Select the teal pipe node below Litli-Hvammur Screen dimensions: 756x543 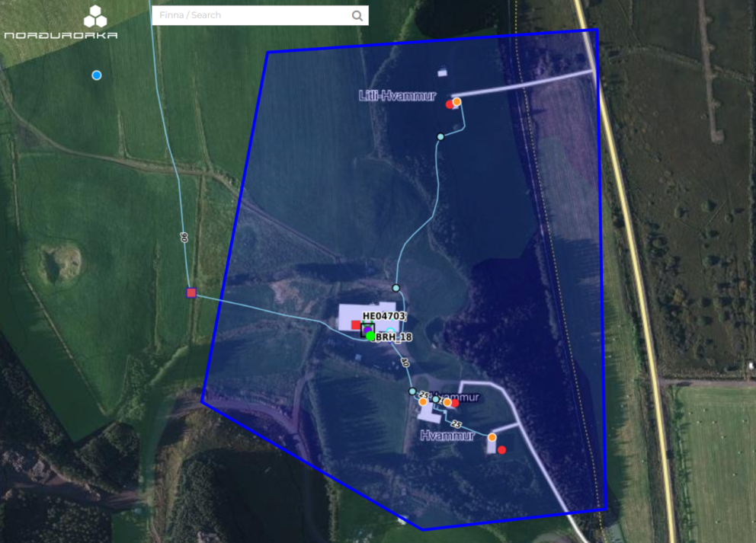coord(440,136)
